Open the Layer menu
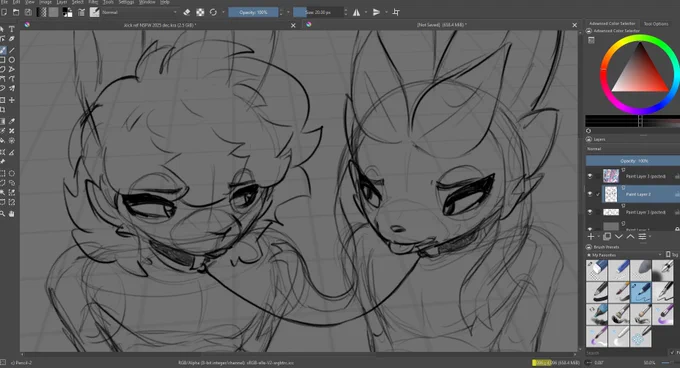 [x=62, y=2]
